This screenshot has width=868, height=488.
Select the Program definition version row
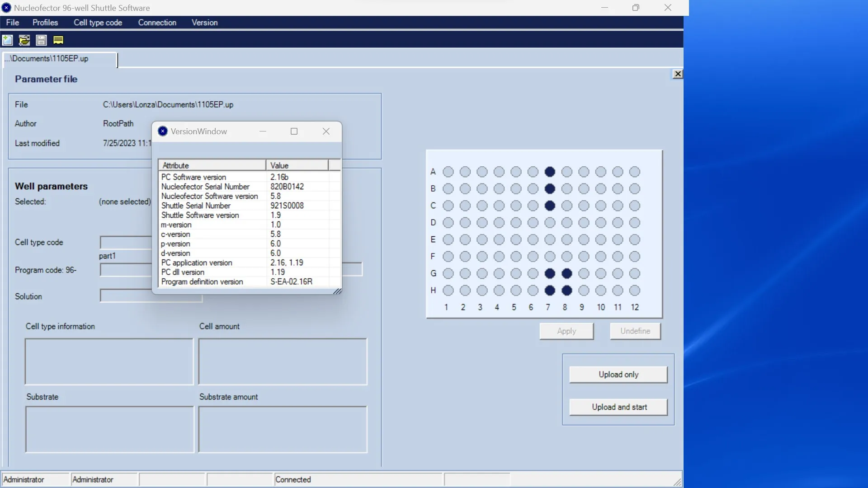point(250,282)
